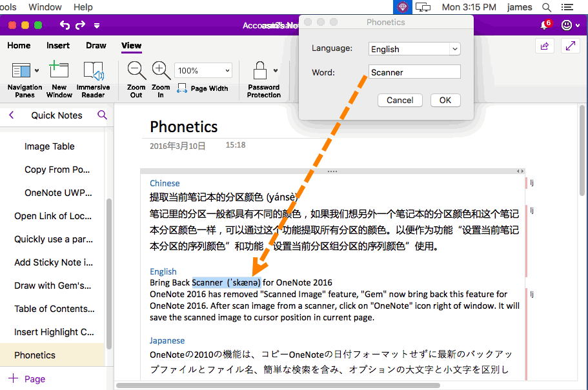Open the Table of Contents... page

coord(54,309)
